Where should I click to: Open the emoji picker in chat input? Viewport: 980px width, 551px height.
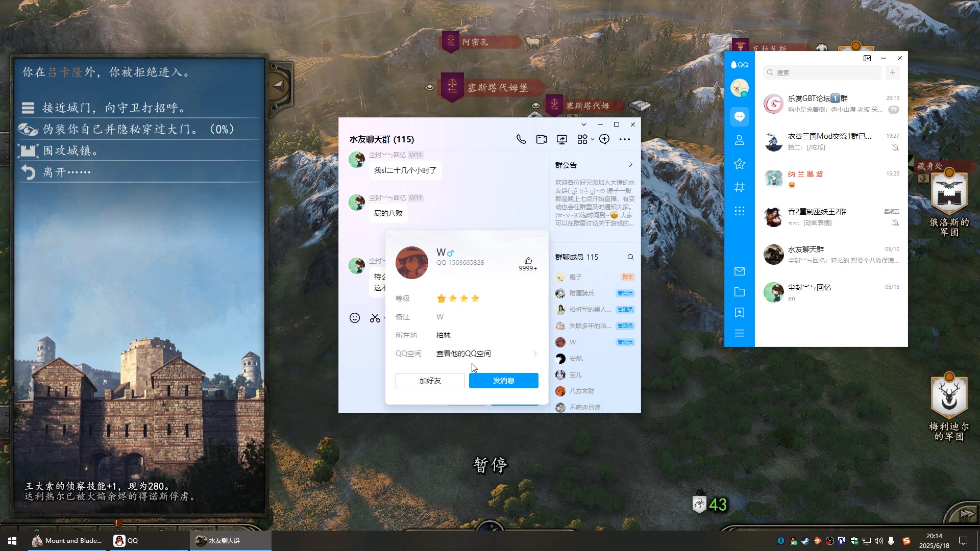pos(355,318)
